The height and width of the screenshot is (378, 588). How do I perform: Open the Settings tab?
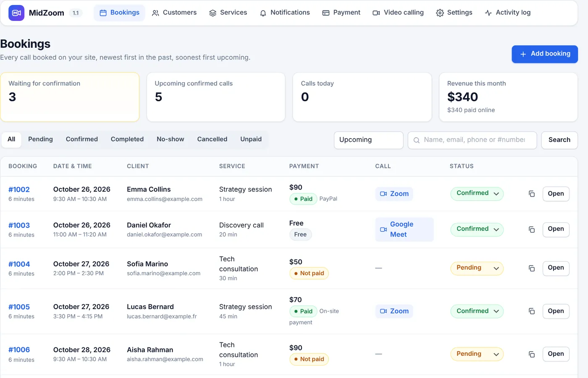point(454,13)
